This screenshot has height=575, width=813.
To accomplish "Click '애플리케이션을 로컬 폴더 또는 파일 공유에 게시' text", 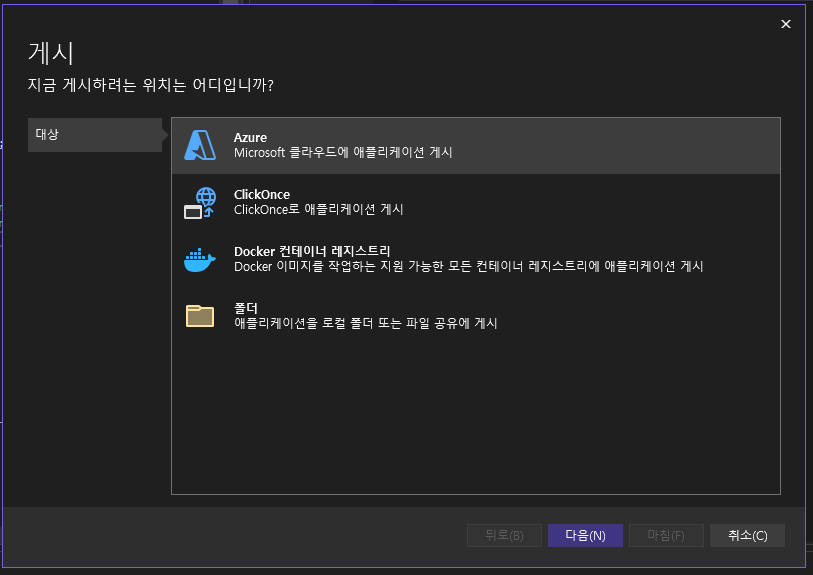I will coord(366,324).
